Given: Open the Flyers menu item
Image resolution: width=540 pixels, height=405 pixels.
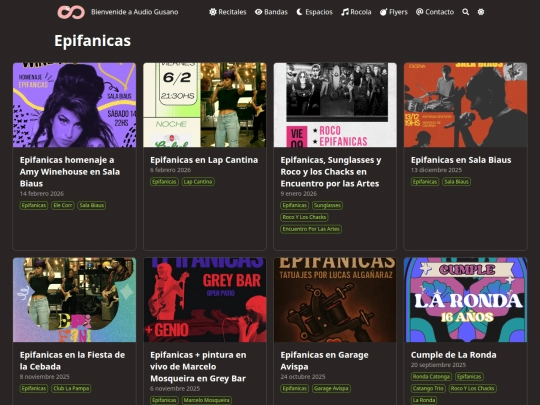Looking at the screenshot, I should tap(394, 12).
